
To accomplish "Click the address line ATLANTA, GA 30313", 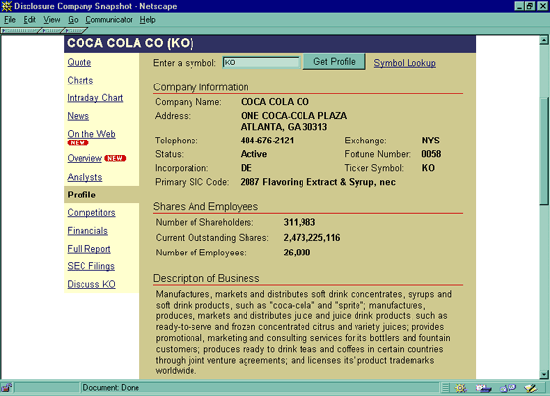I will (x=284, y=127).
